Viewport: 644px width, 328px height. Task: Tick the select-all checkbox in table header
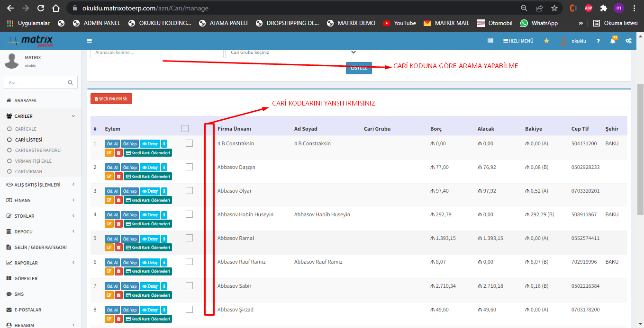point(185,128)
